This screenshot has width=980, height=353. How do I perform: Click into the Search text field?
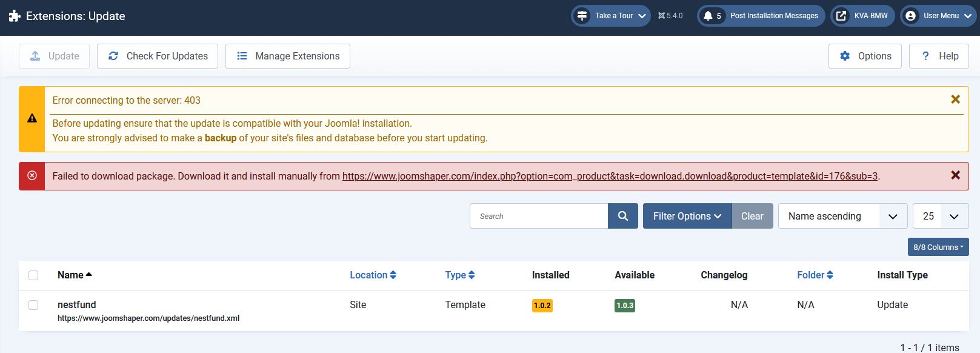538,216
